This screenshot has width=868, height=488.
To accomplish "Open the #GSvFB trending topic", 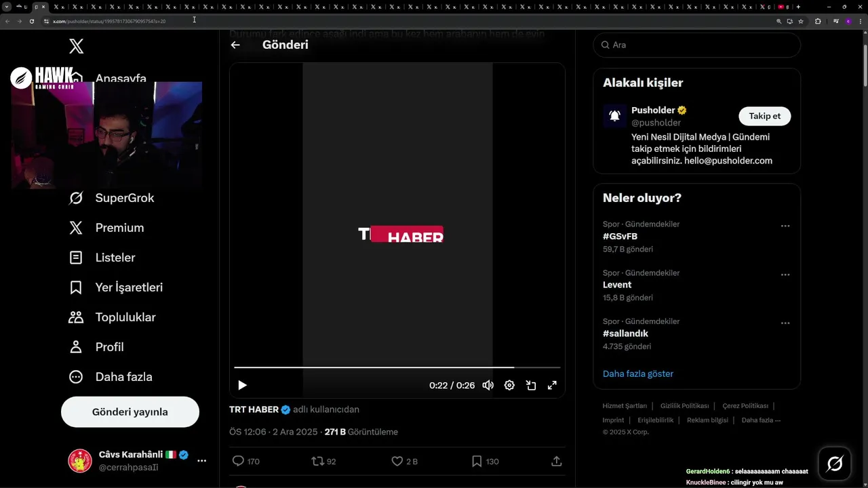I will (x=620, y=237).
